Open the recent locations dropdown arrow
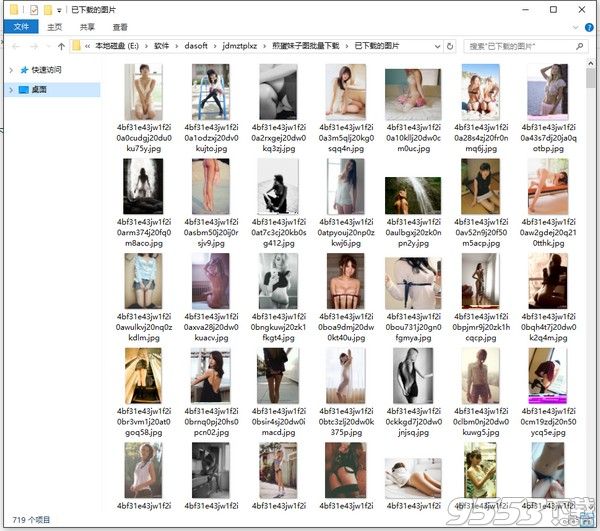Image resolution: width=600 pixels, height=531 pixels. click(47, 46)
